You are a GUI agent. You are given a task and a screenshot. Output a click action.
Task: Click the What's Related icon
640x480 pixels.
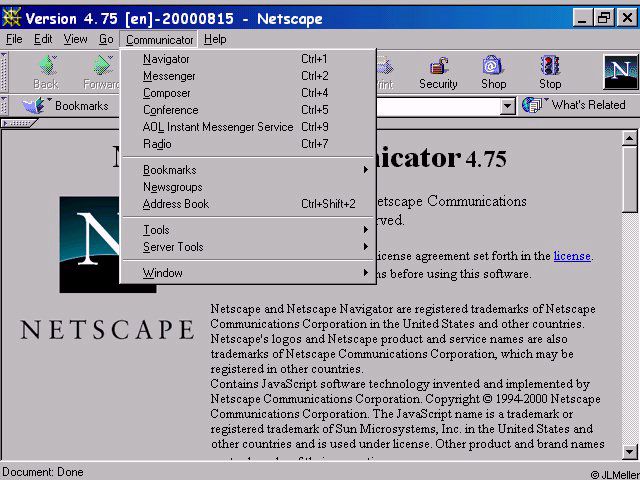click(533, 105)
